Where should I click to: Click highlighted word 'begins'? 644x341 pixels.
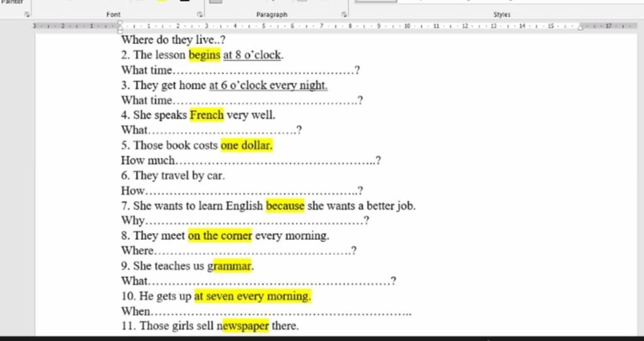coord(204,55)
